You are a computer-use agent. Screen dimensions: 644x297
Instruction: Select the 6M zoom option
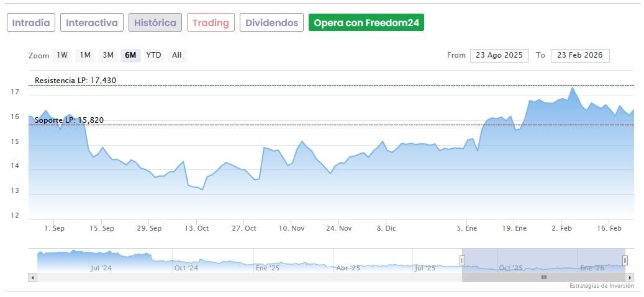coord(130,55)
